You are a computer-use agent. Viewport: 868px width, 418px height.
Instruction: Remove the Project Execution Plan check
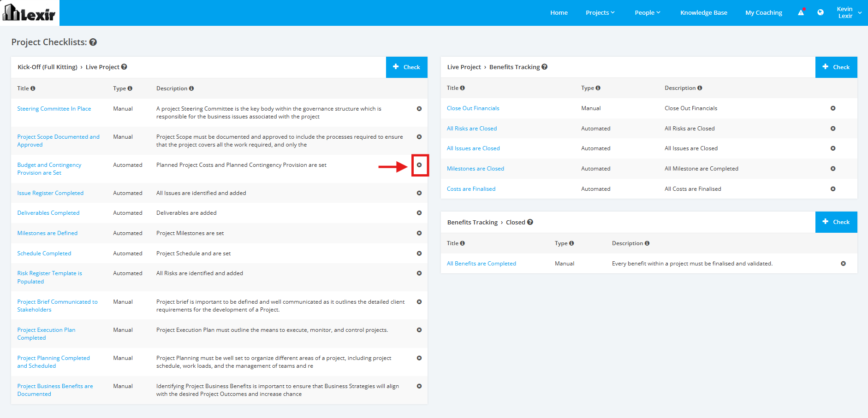click(419, 330)
